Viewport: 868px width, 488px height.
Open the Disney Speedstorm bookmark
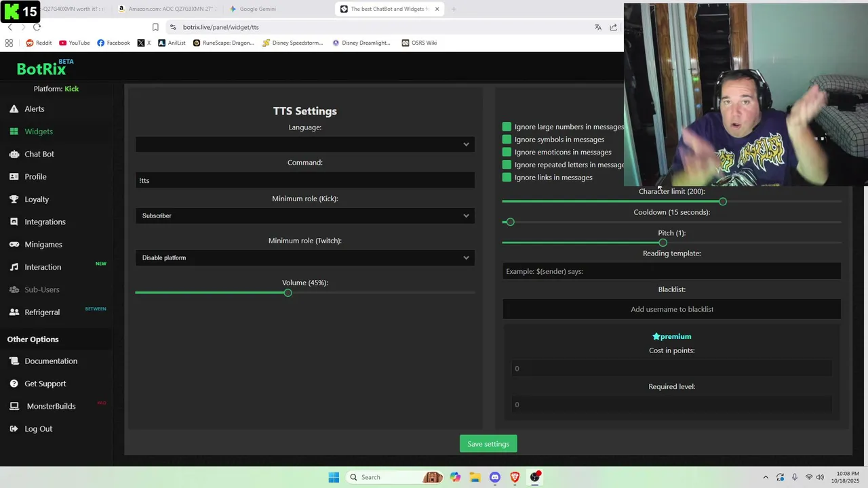293,43
